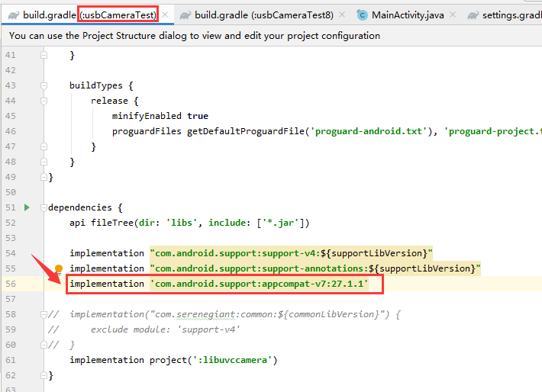Viewport: 542px width, 392px height.
Task: Click Project Structure dialog notification banner
Action: coord(271,36)
